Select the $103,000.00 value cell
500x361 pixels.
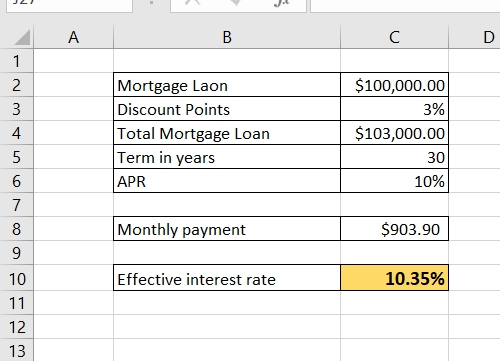[394, 133]
